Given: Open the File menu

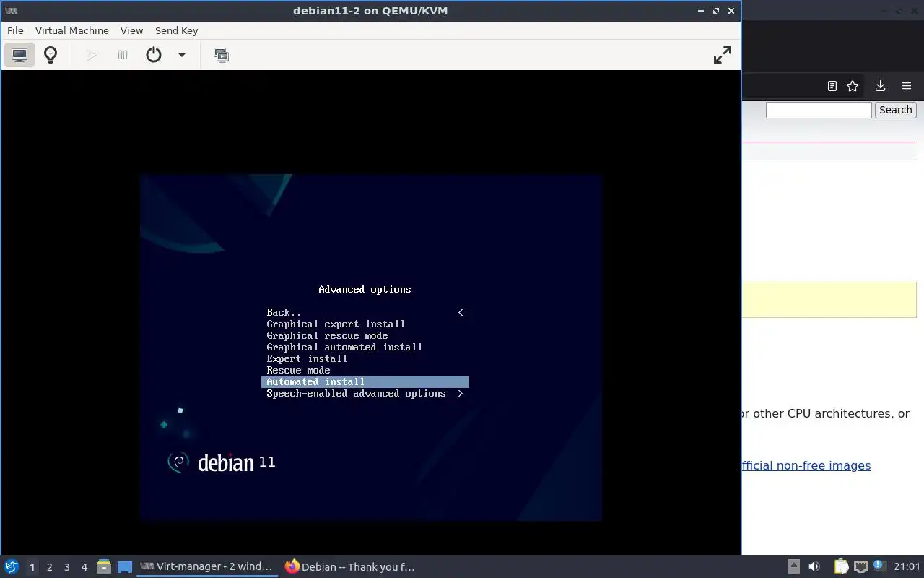Looking at the screenshot, I should click(15, 30).
